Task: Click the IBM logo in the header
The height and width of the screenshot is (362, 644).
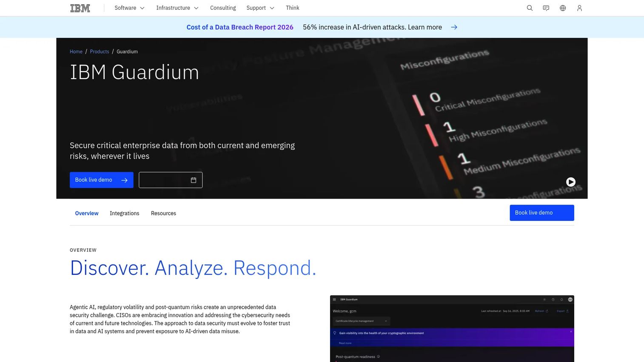Action: click(x=80, y=8)
